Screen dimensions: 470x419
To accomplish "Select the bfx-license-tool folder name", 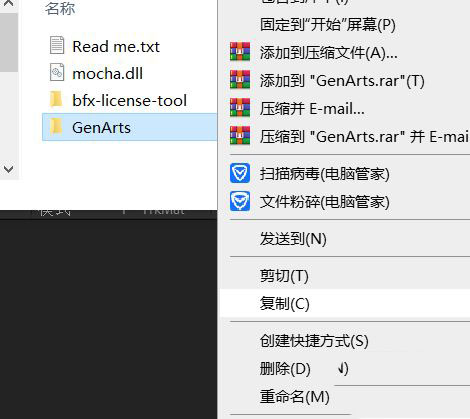I will 129,101.
